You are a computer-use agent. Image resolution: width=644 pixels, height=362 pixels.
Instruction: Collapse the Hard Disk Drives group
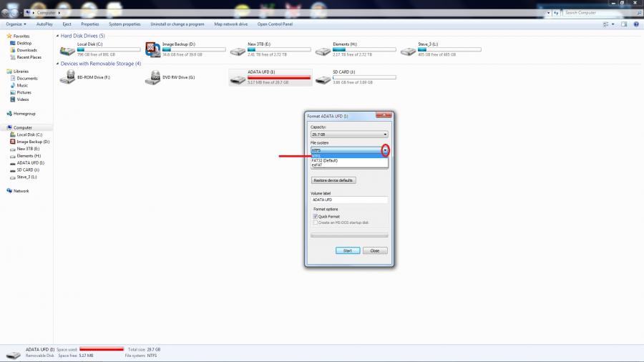(x=57, y=36)
